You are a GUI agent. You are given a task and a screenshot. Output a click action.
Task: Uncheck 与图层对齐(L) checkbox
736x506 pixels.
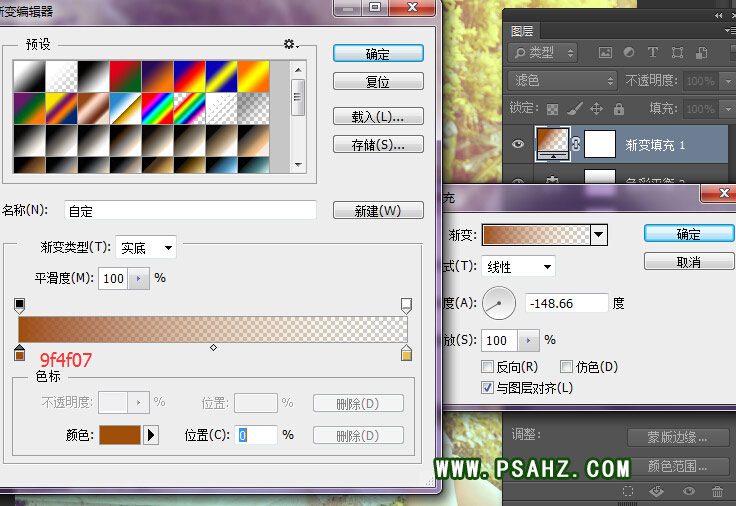coord(487,387)
